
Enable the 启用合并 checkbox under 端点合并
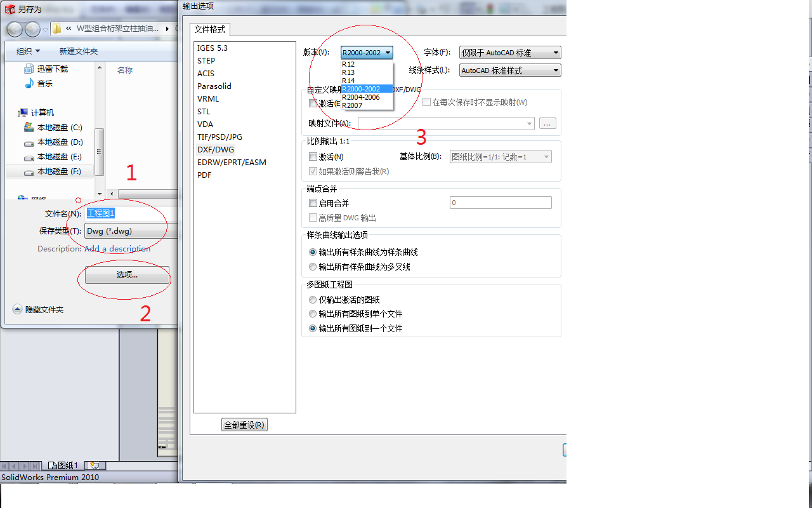click(x=313, y=203)
